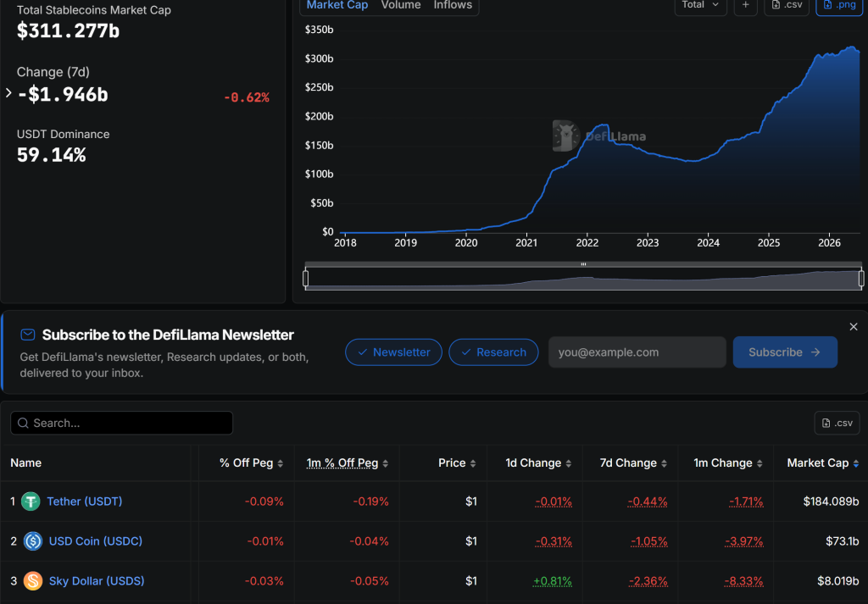Click Sky Dollar's $8.019b market cap cell

pyautogui.click(x=838, y=581)
